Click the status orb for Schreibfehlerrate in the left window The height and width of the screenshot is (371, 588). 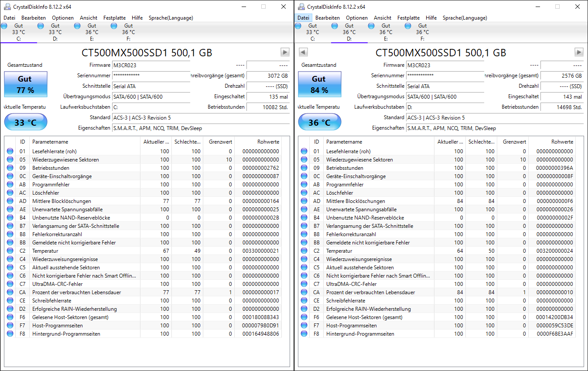click(10, 301)
